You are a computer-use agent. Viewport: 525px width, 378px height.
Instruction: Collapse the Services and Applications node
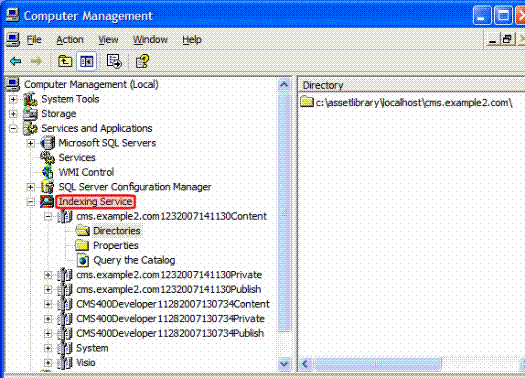click(x=13, y=128)
